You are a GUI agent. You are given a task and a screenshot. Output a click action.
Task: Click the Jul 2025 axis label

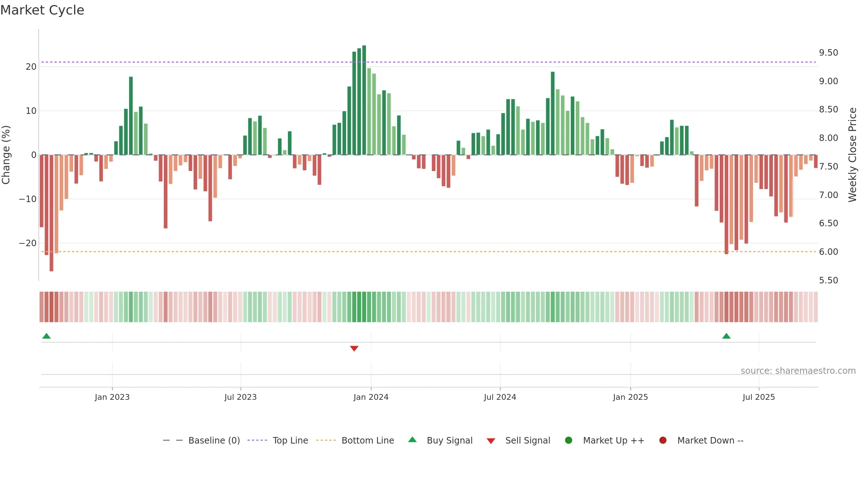(x=759, y=397)
